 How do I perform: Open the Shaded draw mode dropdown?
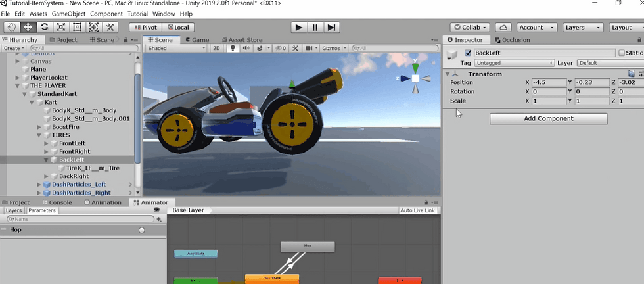coord(176,48)
